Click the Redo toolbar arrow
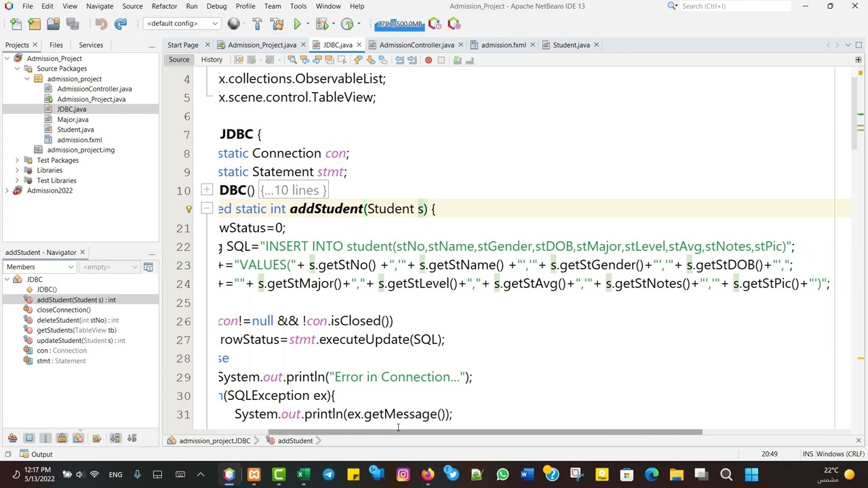 pos(121,24)
